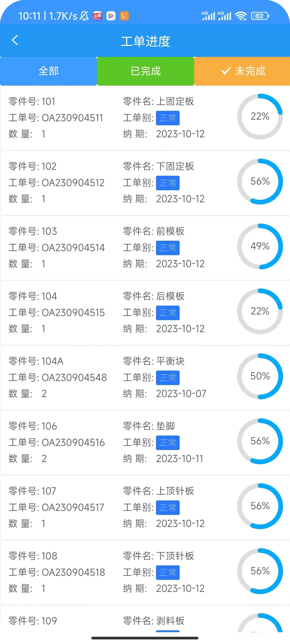The image size is (290, 644).
Task: Open work order OA230904516 垫脚 card
Action: point(145,443)
